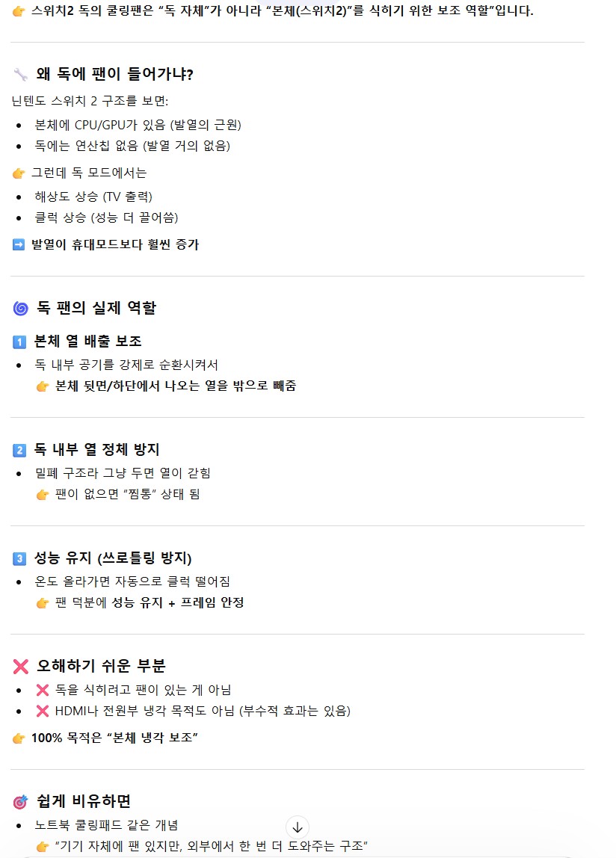Click the pointing hand emoji before "그런데 독 모드에서는"
Viewport: 616px width, 858px height.
click(x=19, y=173)
